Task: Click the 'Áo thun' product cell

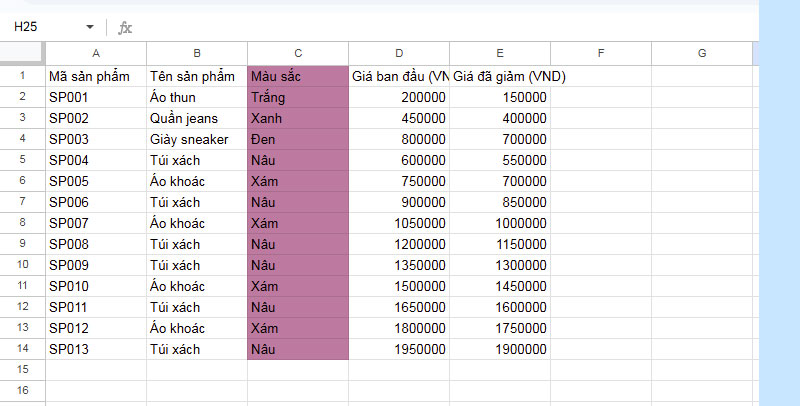Action: click(x=197, y=97)
